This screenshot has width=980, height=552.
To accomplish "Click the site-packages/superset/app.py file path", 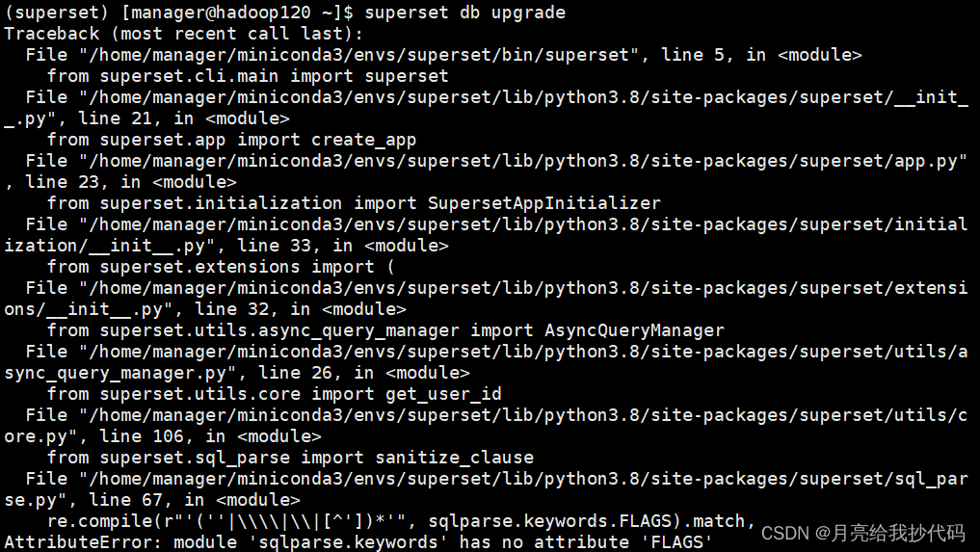I will (x=522, y=161).
